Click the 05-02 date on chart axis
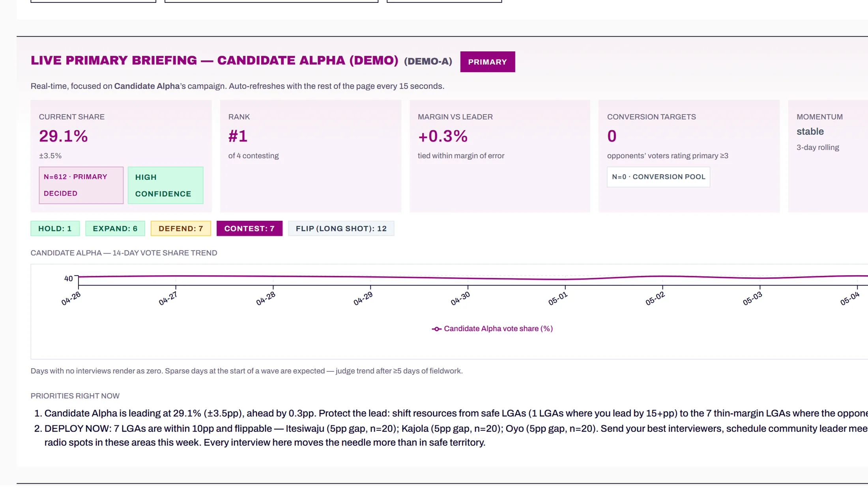Screen dimensions: 868x488 click(655, 299)
